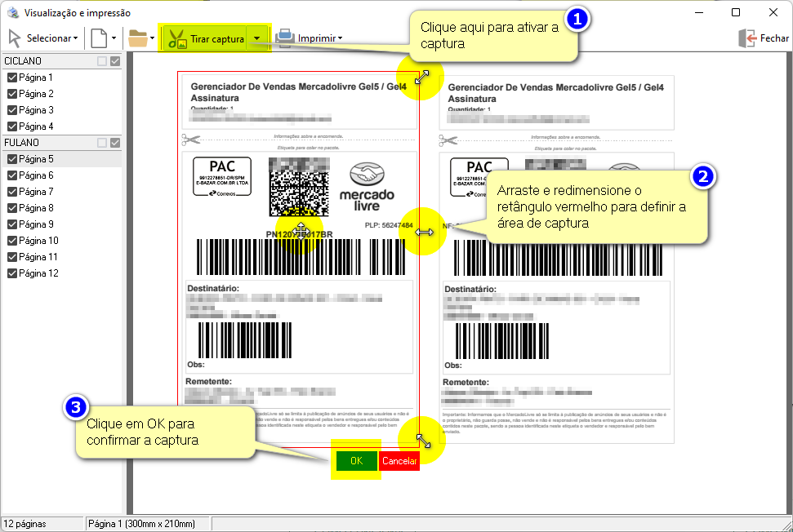Close the window with the title bar X
The width and height of the screenshot is (793, 532).
click(773, 12)
